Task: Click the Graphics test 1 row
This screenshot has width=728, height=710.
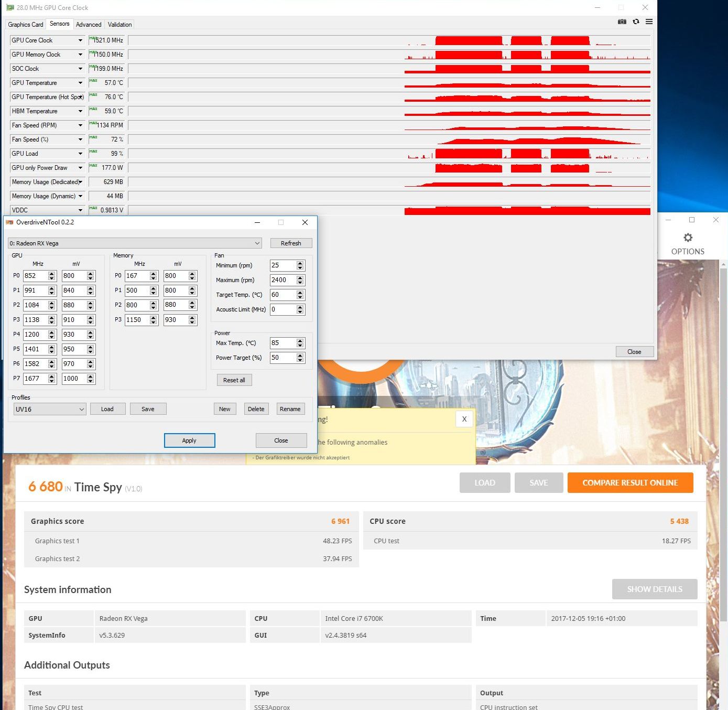Action: click(x=191, y=541)
